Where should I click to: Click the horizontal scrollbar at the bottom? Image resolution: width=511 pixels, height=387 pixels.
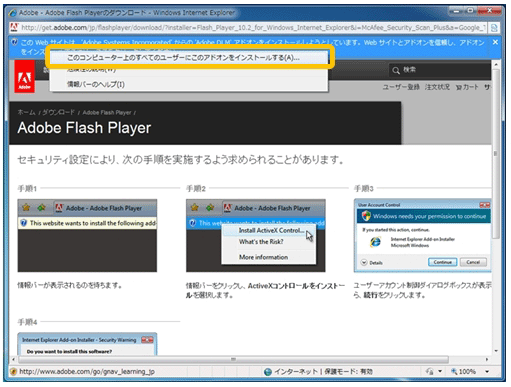(233, 360)
